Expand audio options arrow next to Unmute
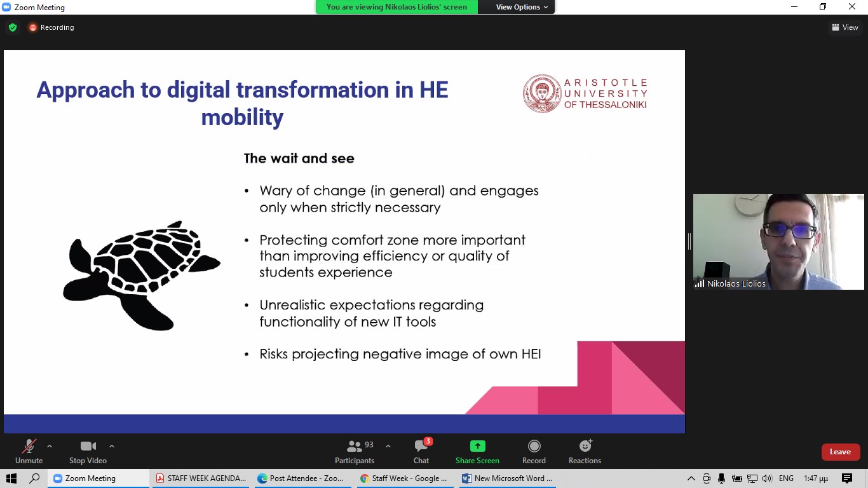Viewport: 868px width, 488px height. 50,446
